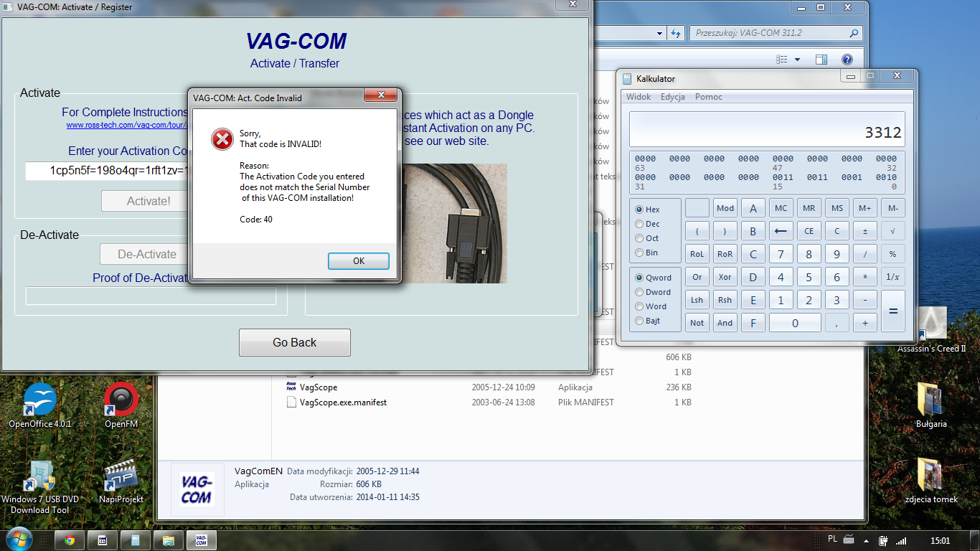Click the PL language indicator

(x=832, y=540)
